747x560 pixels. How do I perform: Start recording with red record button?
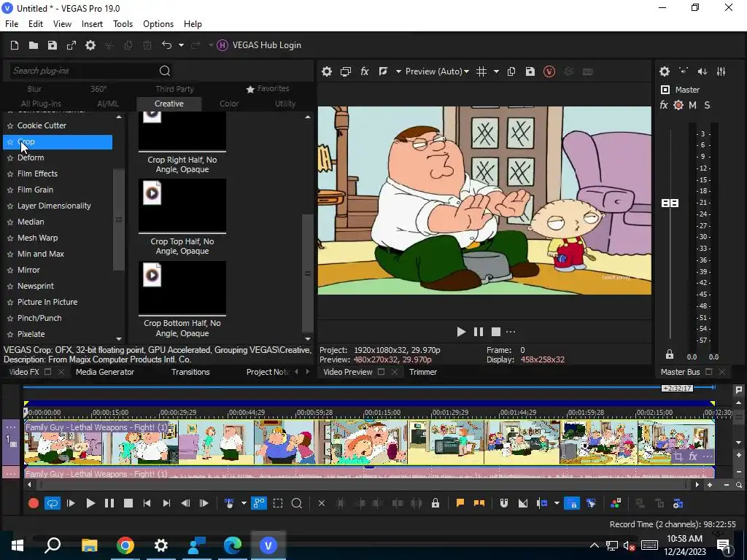pyautogui.click(x=34, y=503)
